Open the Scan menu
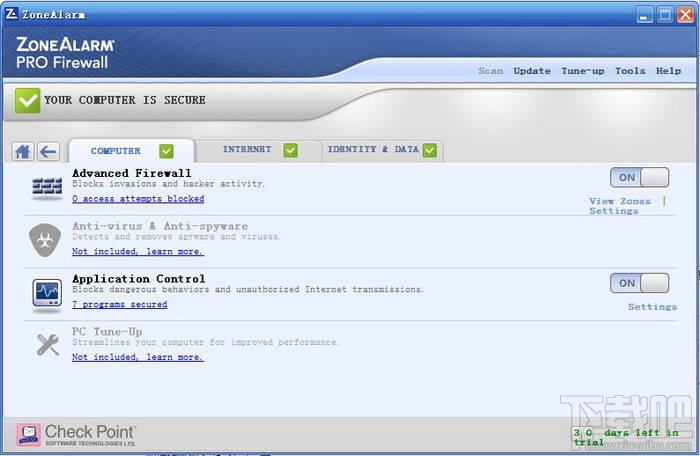This screenshot has width=700, height=456. [490, 71]
